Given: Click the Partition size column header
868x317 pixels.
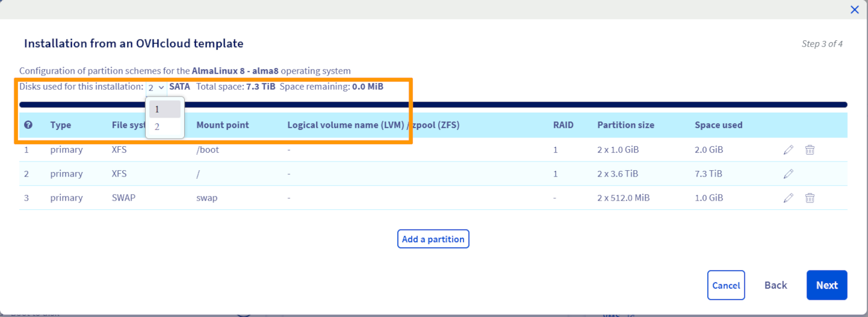Looking at the screenshot, I should [x=626, y=125].
